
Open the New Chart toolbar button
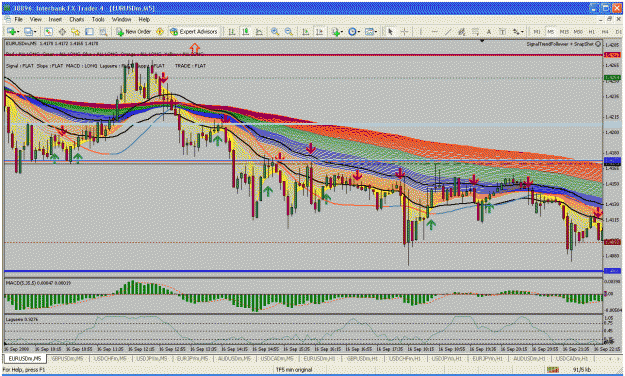coord(12,31)
